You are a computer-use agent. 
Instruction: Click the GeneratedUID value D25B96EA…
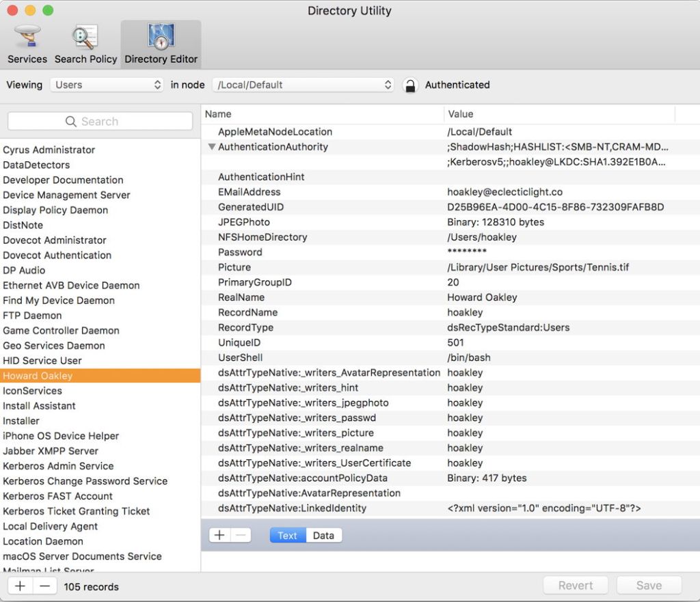click(555, 207)
